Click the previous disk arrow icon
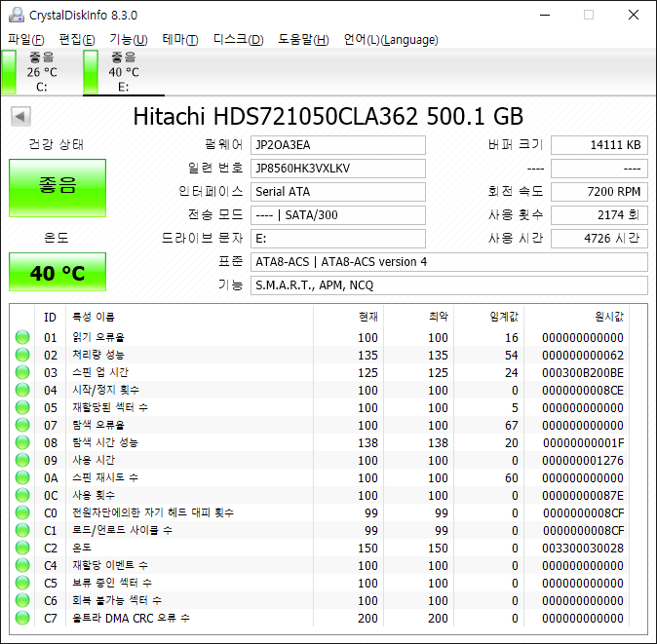This screenshot has width=657, height=644. pos(19,117)
